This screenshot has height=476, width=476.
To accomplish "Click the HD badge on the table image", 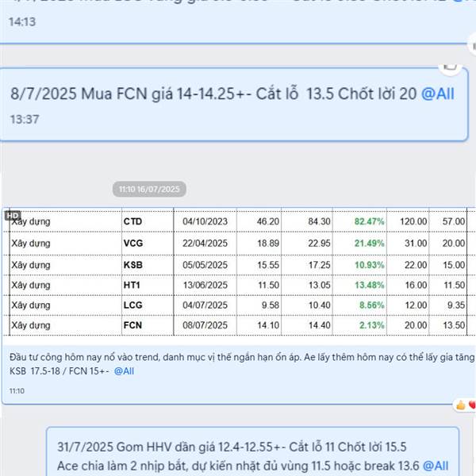I will 13,216.
